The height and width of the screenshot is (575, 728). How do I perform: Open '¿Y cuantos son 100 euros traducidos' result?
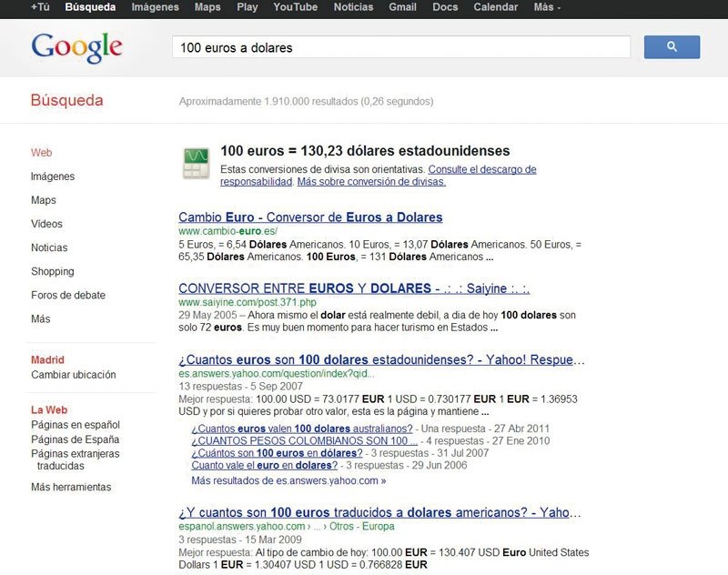(x=379, y=512)
